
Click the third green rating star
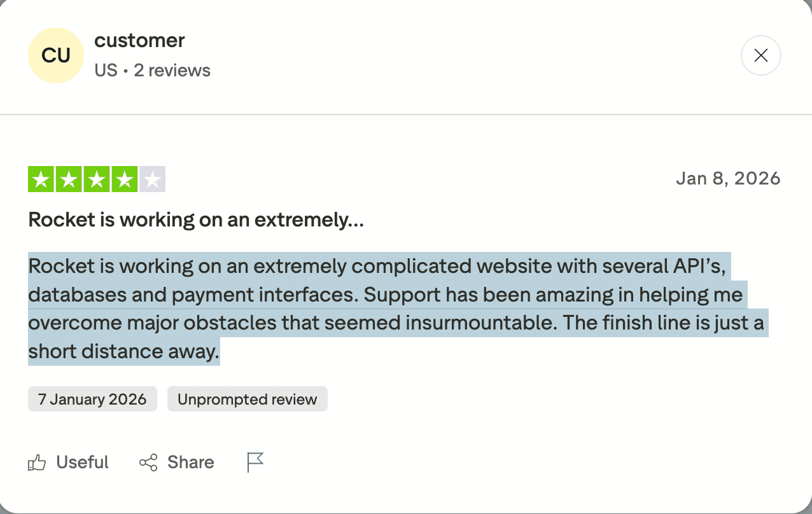97,179
